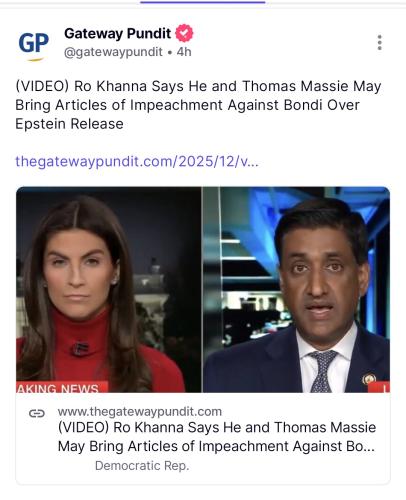
Task: Click the lapel pin on navy suit
Action: pos(369,379)
